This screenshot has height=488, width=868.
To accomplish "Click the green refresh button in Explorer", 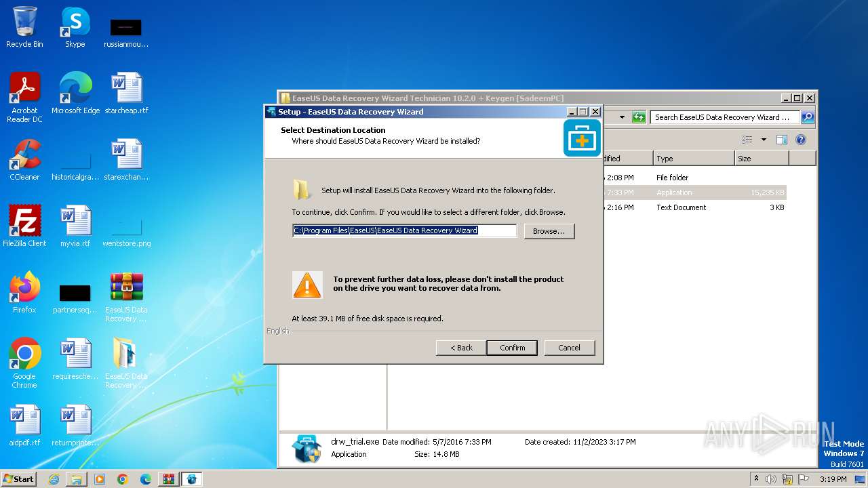I will 638,117.
